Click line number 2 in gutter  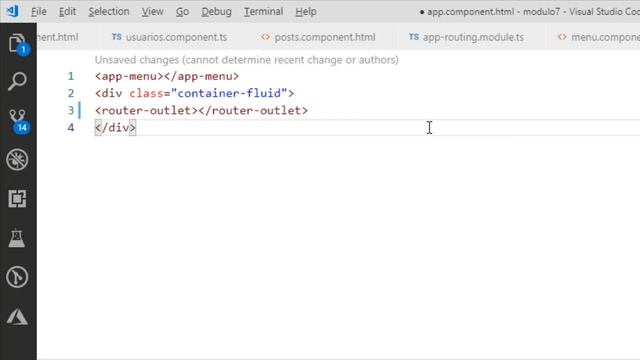pos(71,93)
